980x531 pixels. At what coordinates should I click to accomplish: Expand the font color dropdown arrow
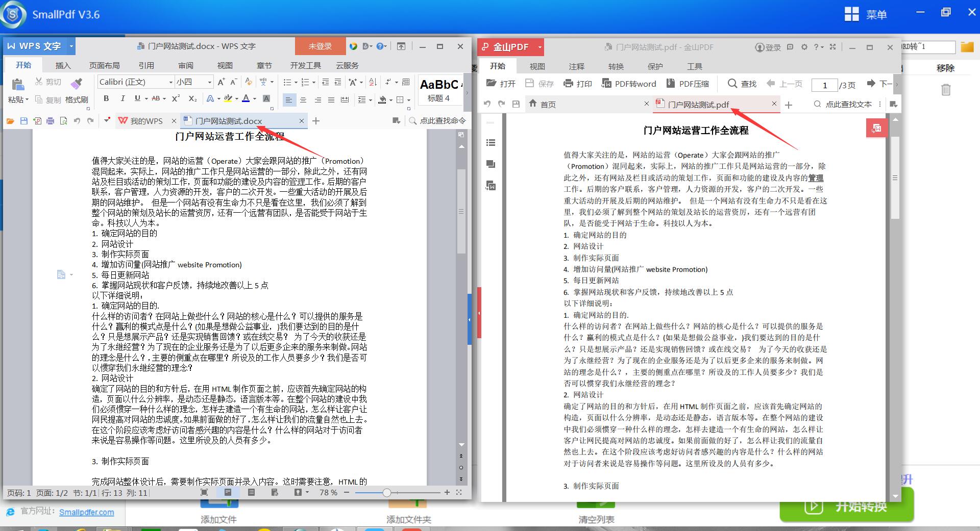pos(254,99)
